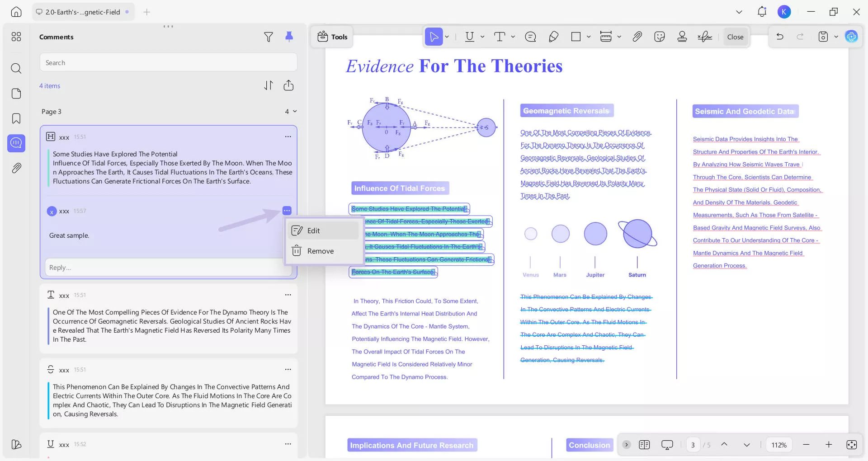Go to the next page
This screenshot has height=461, width=868.
pyautogui.click(x=747, y=445)
